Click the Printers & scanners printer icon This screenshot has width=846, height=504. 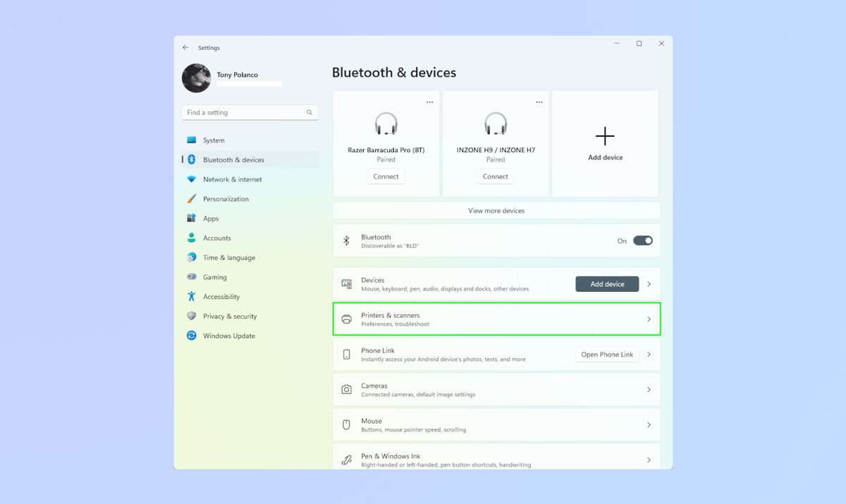[346, 319]
